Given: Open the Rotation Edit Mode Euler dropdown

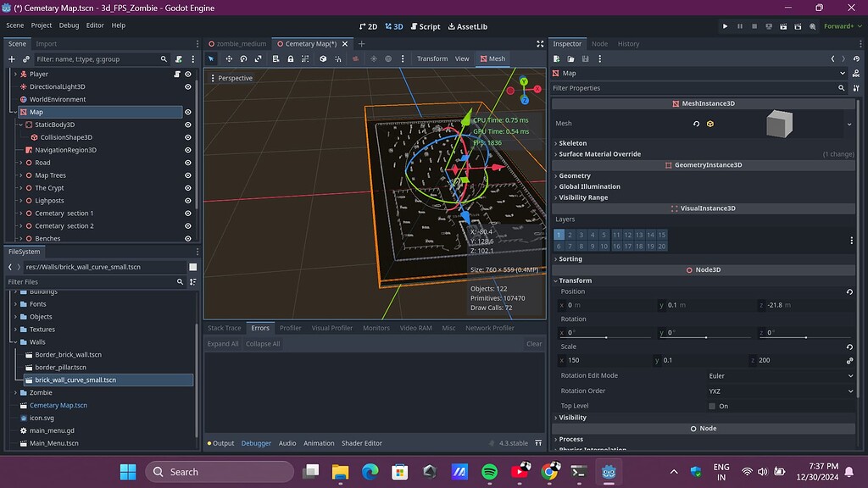Looking at the screenshot, I should pyautogui.click(x=781, y=375).
